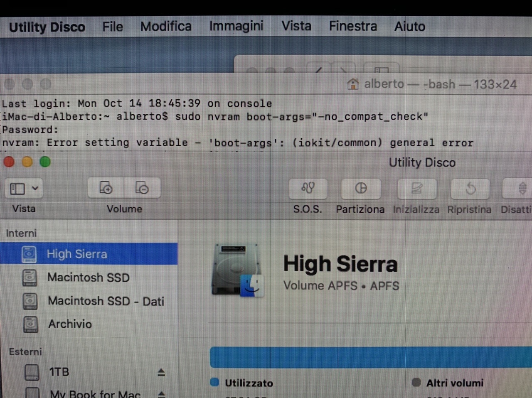This screenshot has width=532, height=398.
Task: Click the Ripristina restore icon
Action: pyautogui.click(x=470, y=189)
